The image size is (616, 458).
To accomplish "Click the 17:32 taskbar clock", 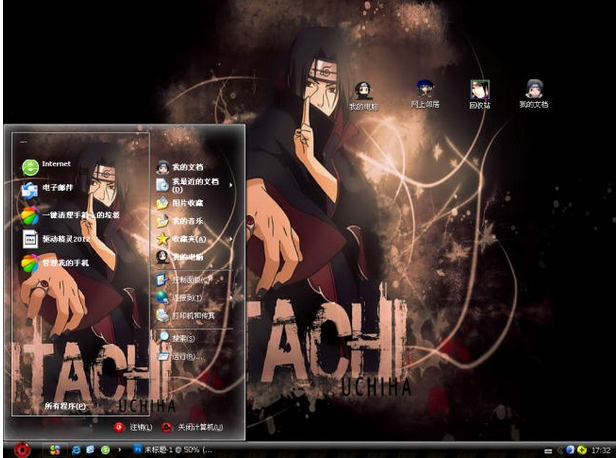I will click(601, 450).
